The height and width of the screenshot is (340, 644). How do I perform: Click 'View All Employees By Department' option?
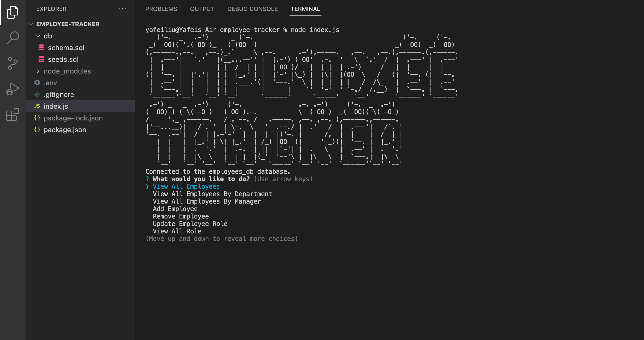(x=212, y=194)
